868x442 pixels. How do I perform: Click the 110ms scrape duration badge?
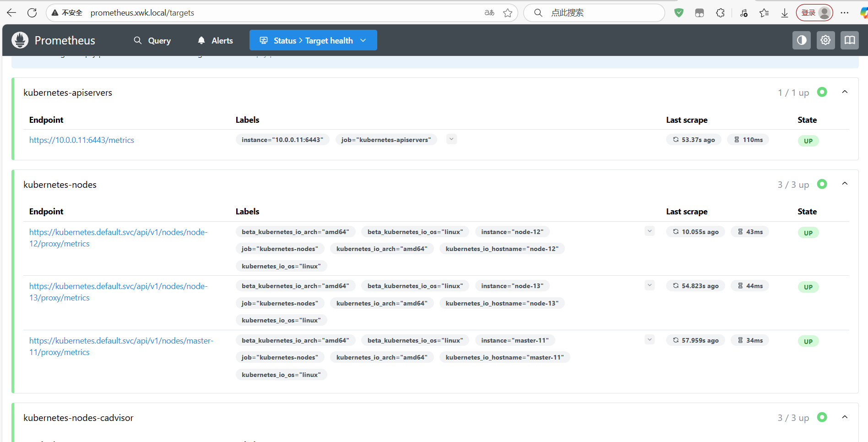tap(748, 140)
